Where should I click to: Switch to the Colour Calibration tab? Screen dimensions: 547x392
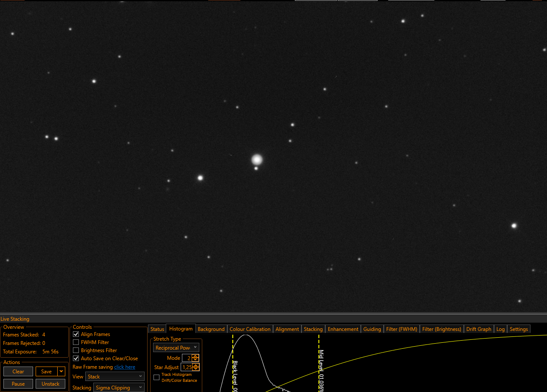250,329
